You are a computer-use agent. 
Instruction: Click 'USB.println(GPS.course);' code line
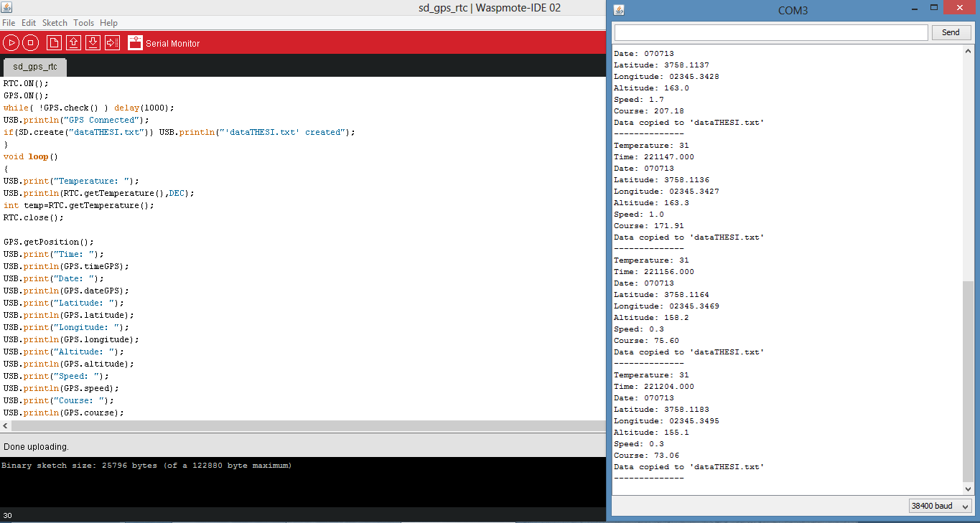pyautogui.click(x=64, y=413)
